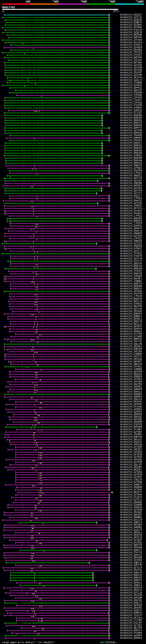
Task: Click label UniRef100_P50701
Action: [131, 553]
